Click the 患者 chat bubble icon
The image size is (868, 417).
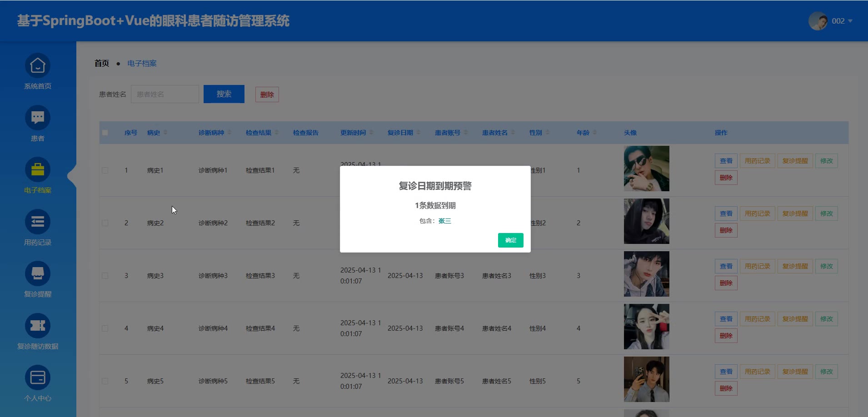click(x=38, y=118)
